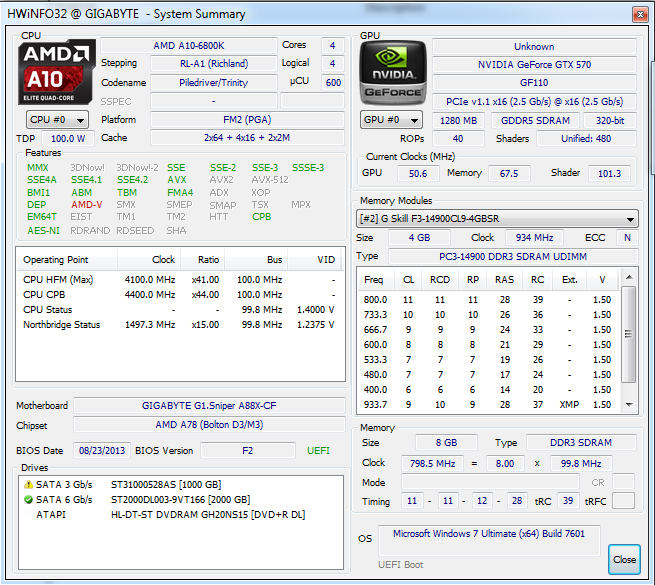Click warning icon next to SATA 3 Gb/s drive
655x585 pixels.
(x=28, y=485)
